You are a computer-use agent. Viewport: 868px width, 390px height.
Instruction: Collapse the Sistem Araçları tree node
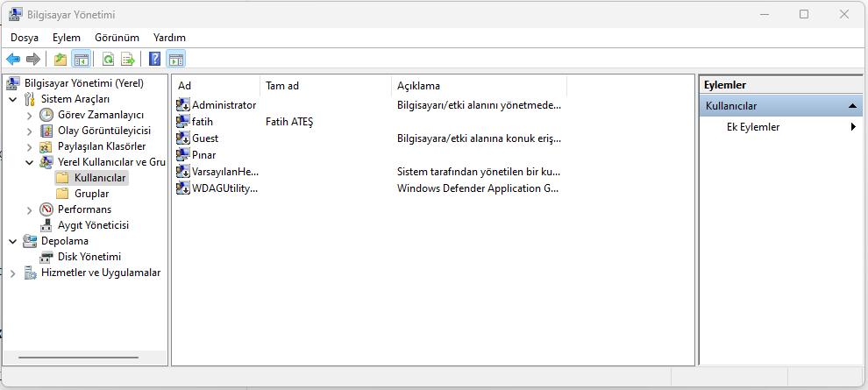coord(13,99)
